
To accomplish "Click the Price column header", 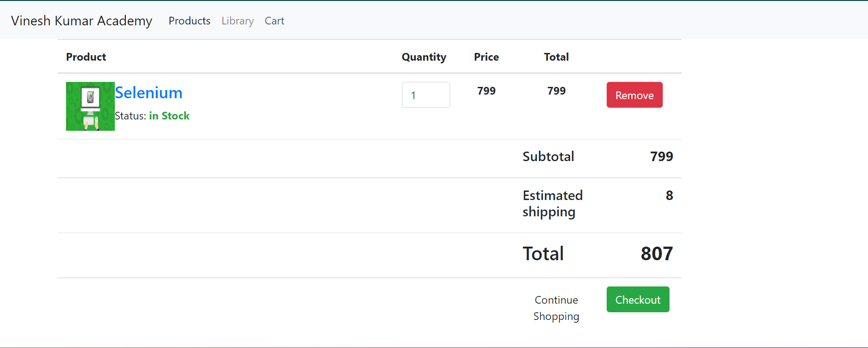I will 486,57.
